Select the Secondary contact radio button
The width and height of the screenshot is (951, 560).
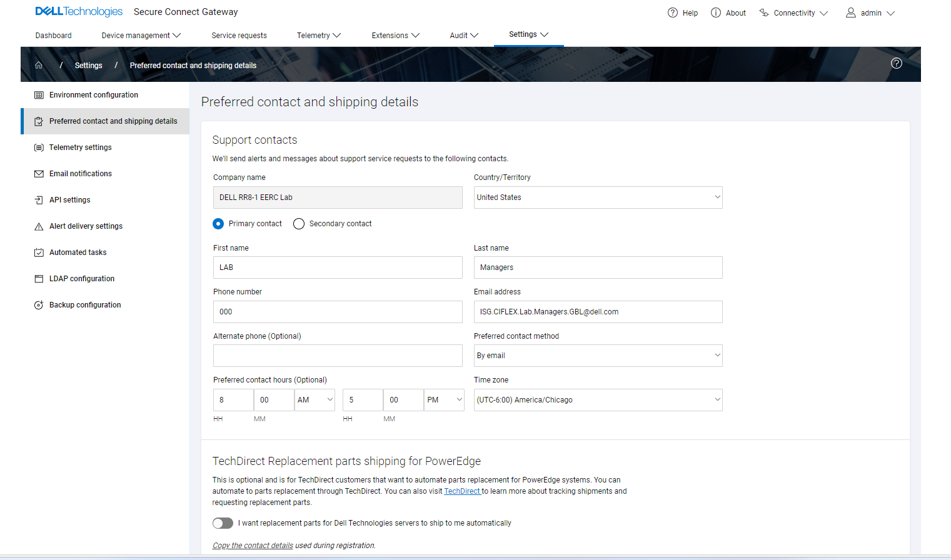click(x=298, y=223)
